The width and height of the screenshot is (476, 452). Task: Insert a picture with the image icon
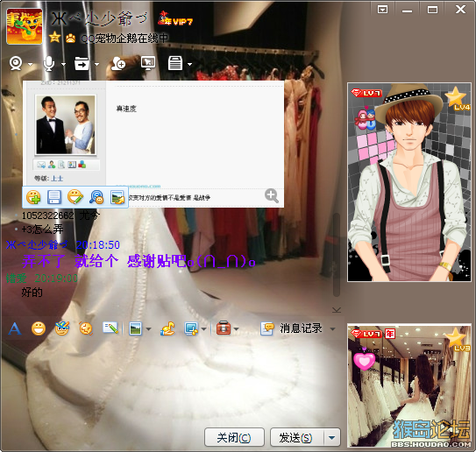click(x=135, y=328)
